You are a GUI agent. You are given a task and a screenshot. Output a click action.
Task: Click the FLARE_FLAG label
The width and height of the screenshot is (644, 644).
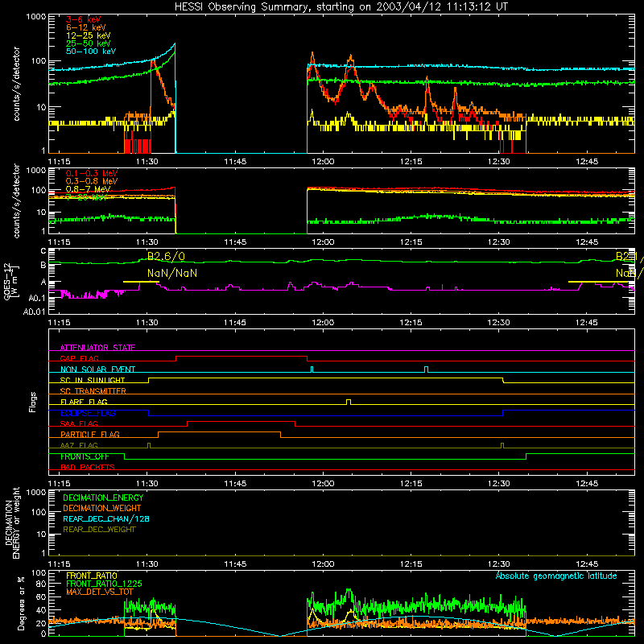[84, 402]
